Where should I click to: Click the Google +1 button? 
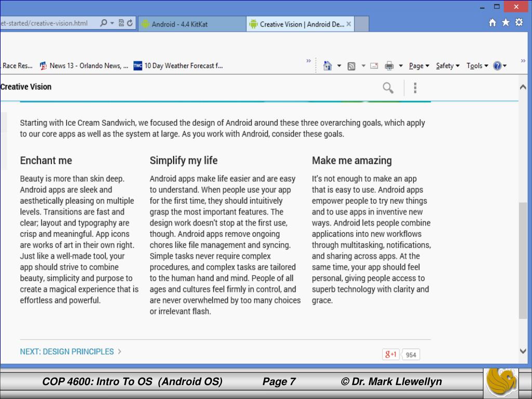tap(391, 354)
